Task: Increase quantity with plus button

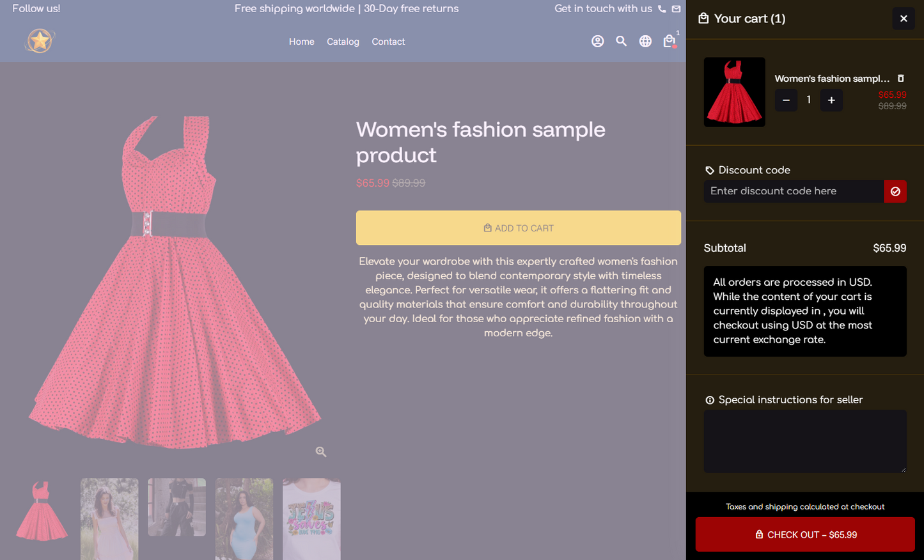Action: click(x=831, y=100)
